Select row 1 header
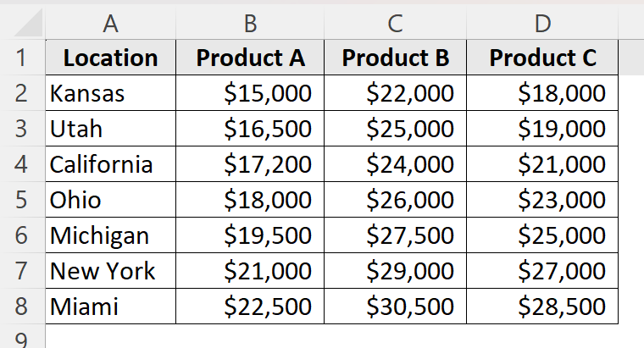Viewport: 644px width, 348px height. tap(21, 58)
